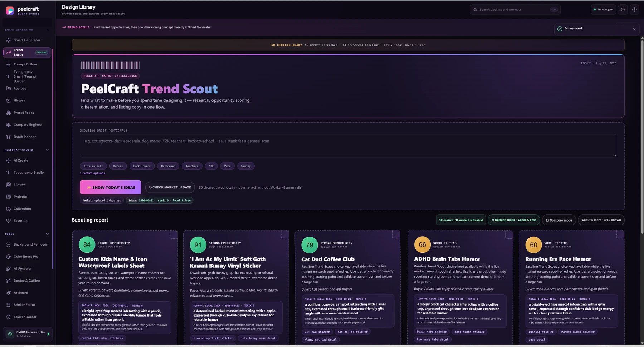Click the 'custom kids name stickers' tag
The image size is (644, 347).
102,338
